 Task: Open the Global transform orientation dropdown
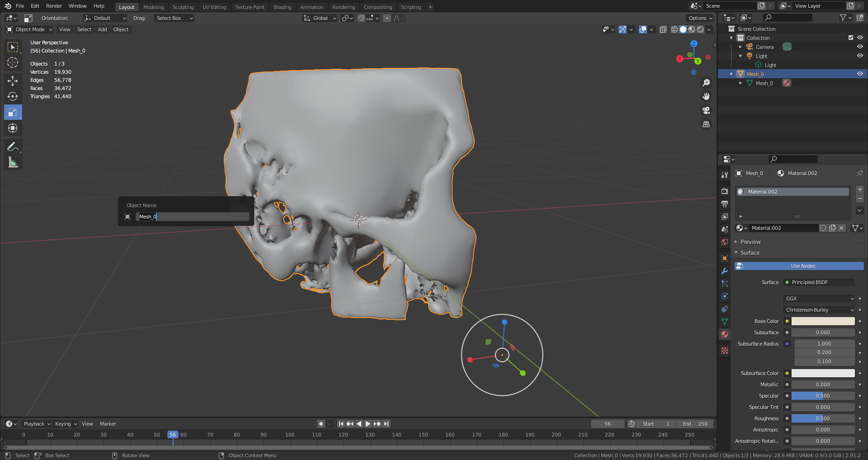pos(320,18)
